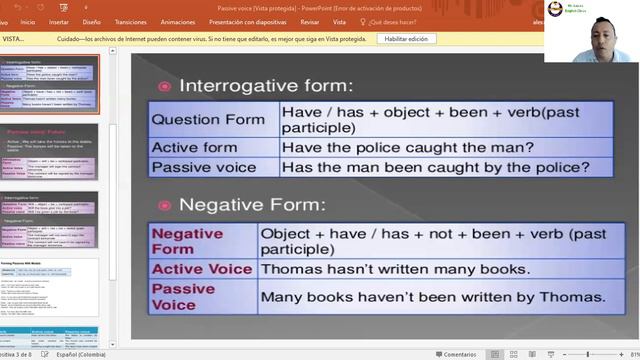Open Presentación con diapositivas tab

pos(248,22)
